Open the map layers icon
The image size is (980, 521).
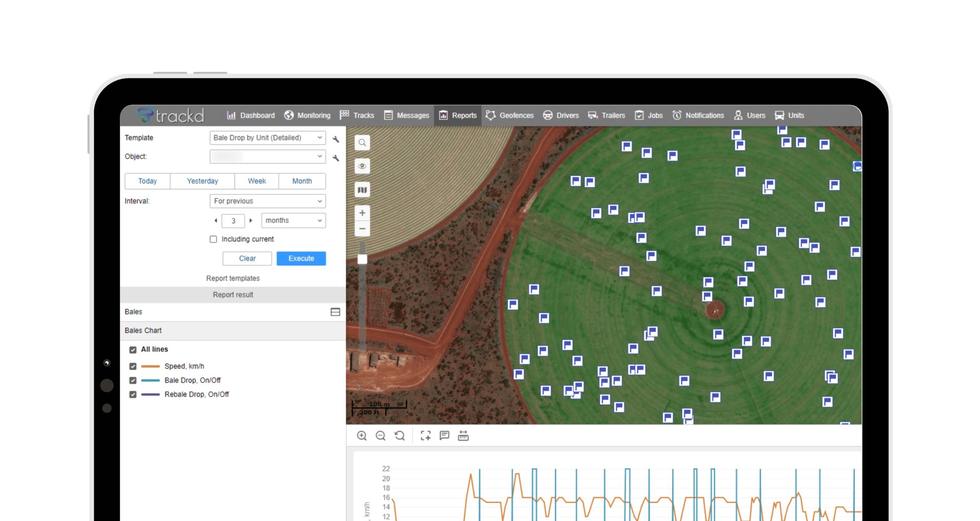362,190
